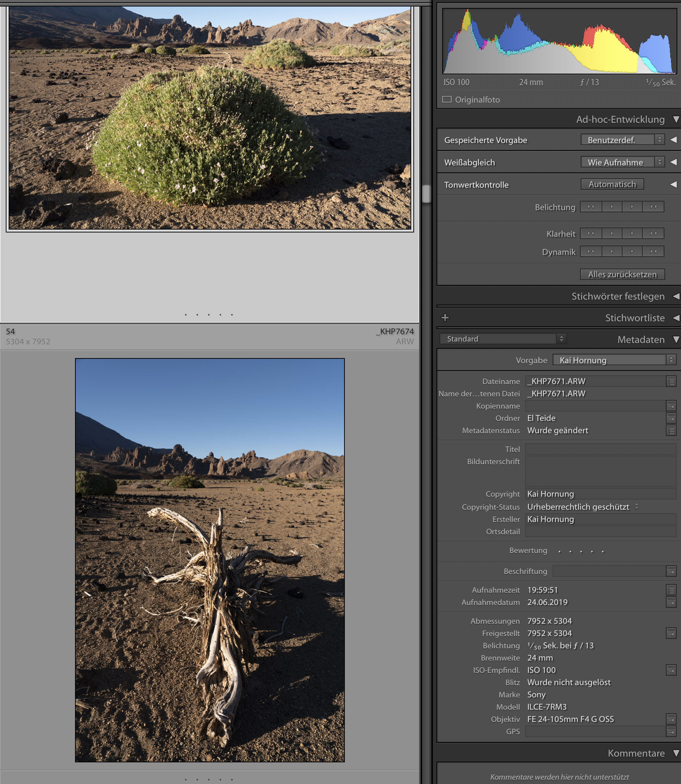Image resolution: width=681 pixels, height=784 pixels.
Task: Click the GPS arrow icon
Action: 671,731
